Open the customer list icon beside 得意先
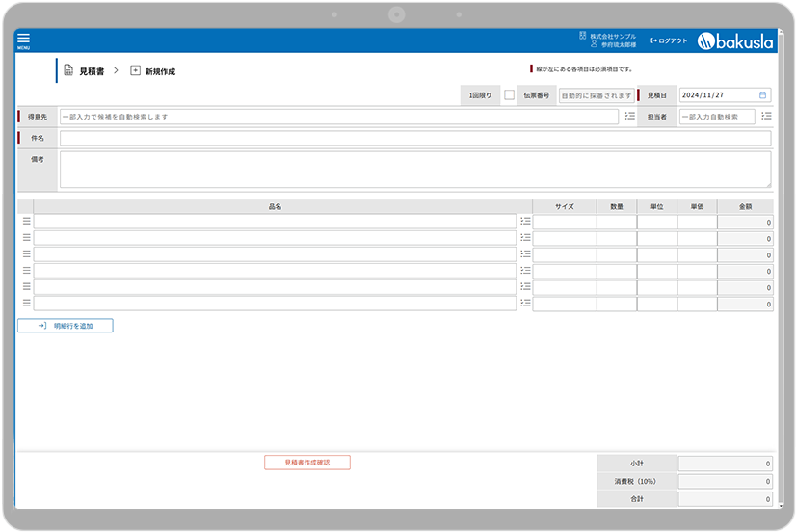This screenshot has height=532, width=796. [629, 117]
